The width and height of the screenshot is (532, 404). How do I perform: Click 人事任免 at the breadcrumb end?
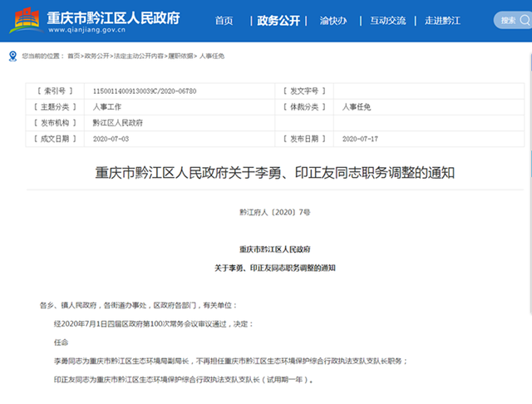(x=211, y=56)
